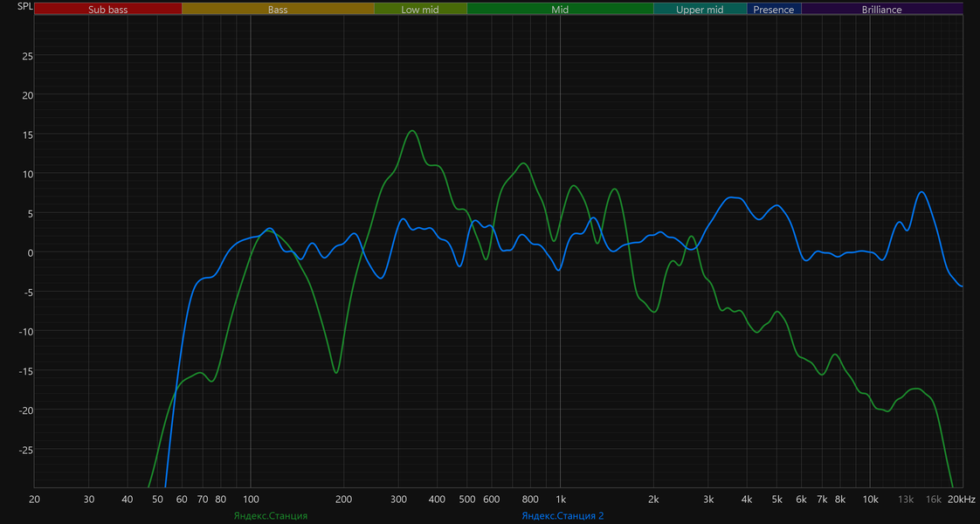Viewport: 980px width, 524px height.
Task: Select the Upper mid band header
Action: [x=700, y=10]
